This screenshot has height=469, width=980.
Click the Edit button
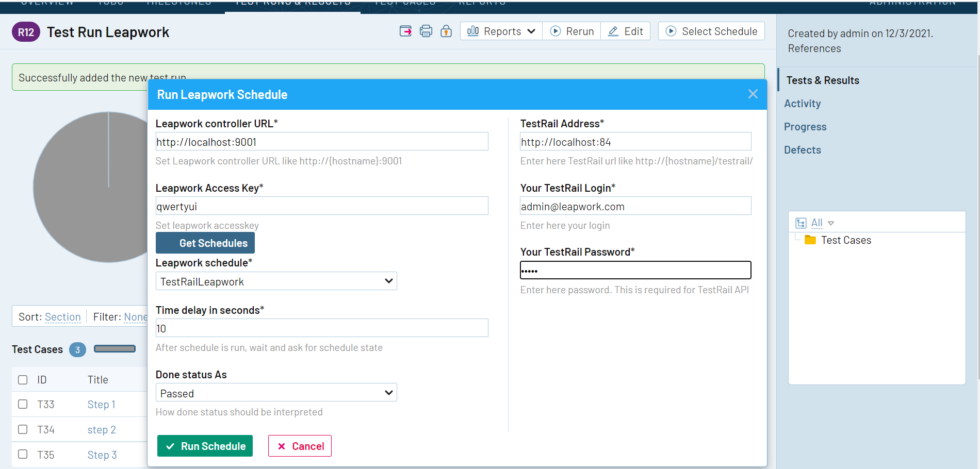click(626, 31)
